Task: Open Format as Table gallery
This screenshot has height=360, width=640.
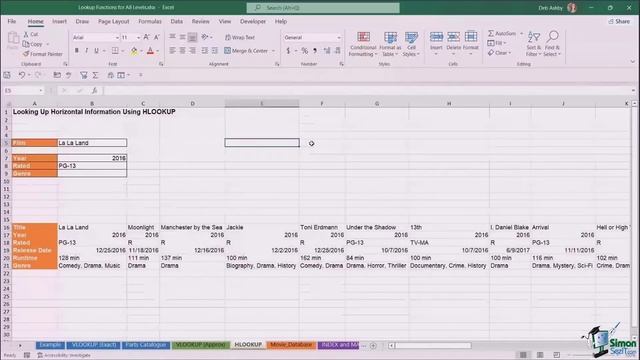Action: 390,44
